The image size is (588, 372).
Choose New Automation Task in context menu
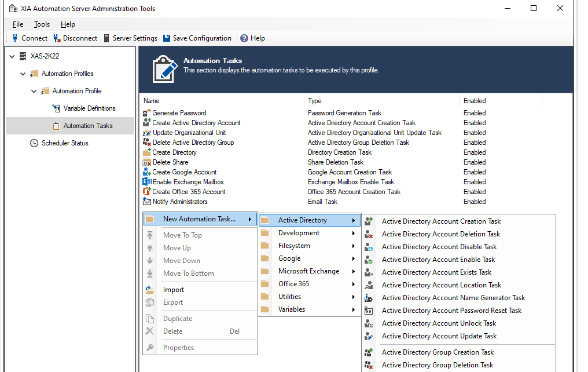[x=200, y=219]
